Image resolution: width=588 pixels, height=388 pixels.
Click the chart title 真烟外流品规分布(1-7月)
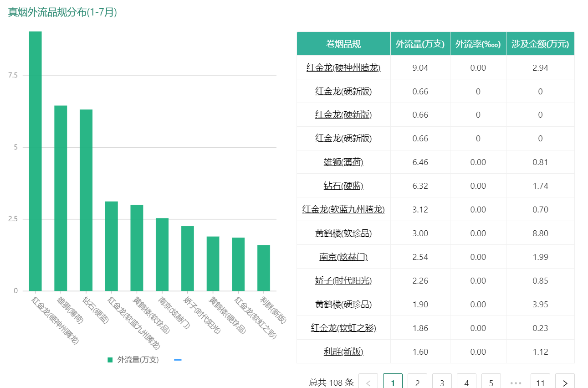tap(62, 12)
